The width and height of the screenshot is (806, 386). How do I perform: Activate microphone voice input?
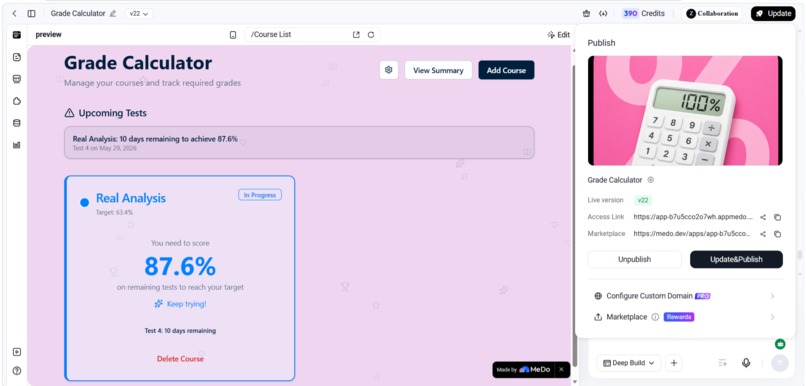(x=746, y=363)
